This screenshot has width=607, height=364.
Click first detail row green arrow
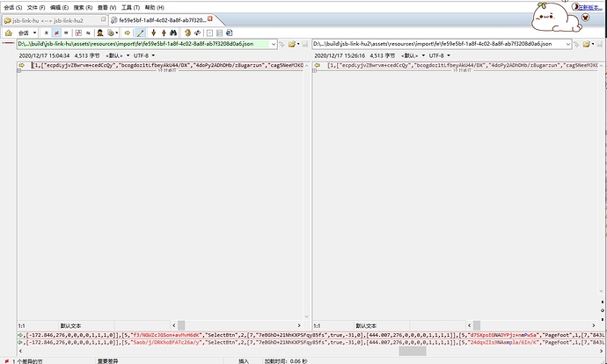point(20,335)
